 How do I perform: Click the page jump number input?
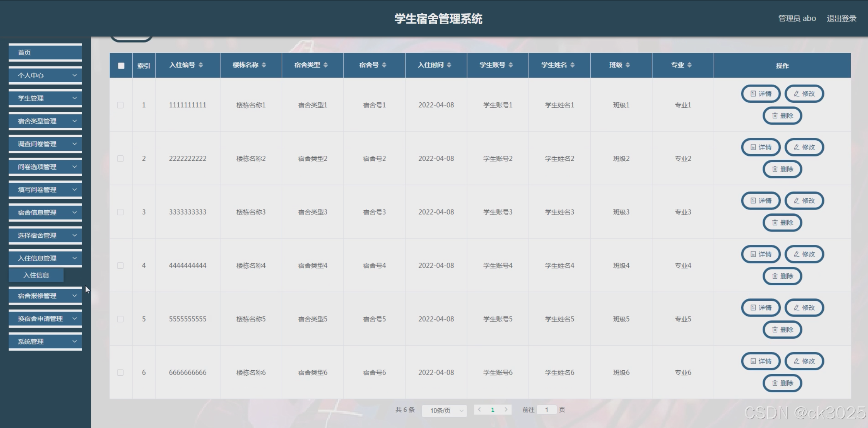pyautogui.click(x=546, y=410)
